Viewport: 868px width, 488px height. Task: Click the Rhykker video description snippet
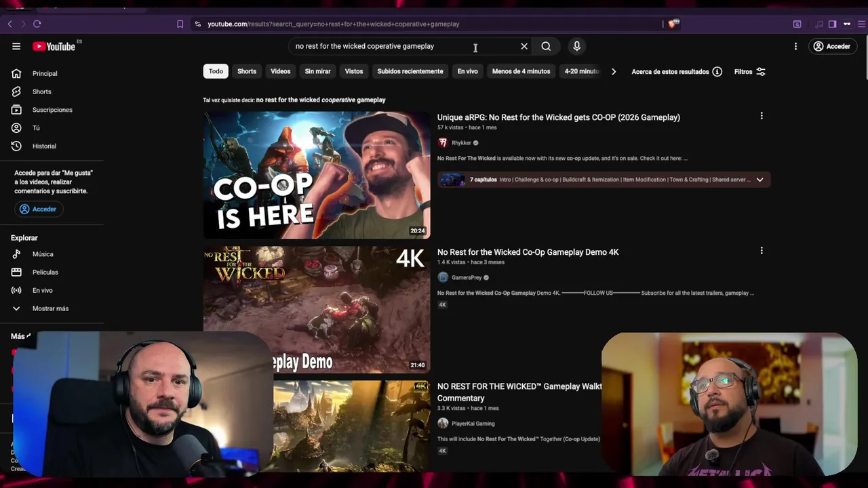(562, 159)
